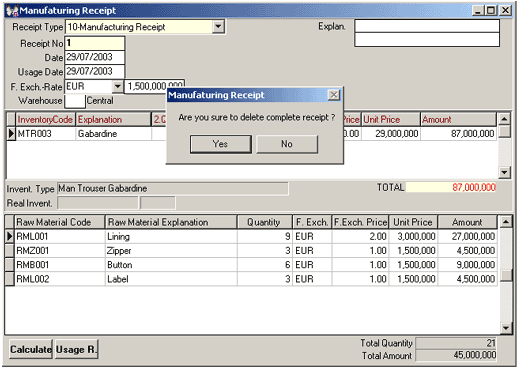Click the Amount header in inventory grid
The image size is (520, 370).
tap(458, 119)
